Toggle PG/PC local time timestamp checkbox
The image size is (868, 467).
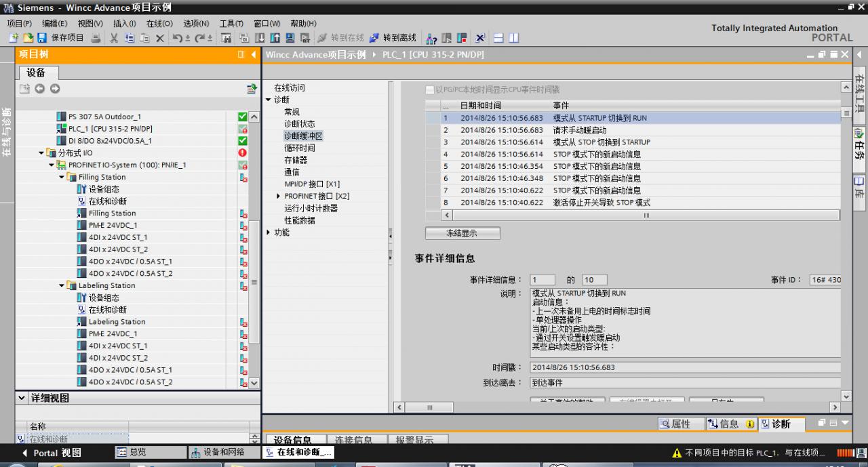click(x=429, y=89)
